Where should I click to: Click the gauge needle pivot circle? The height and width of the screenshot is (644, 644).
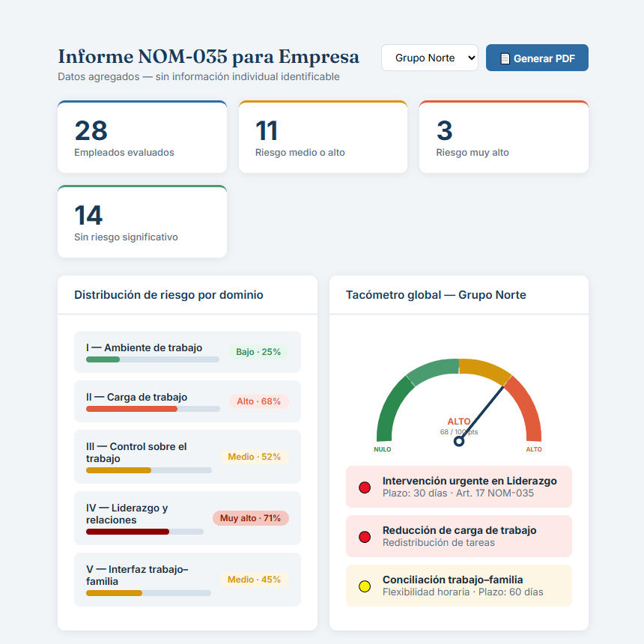coord(459,441)
